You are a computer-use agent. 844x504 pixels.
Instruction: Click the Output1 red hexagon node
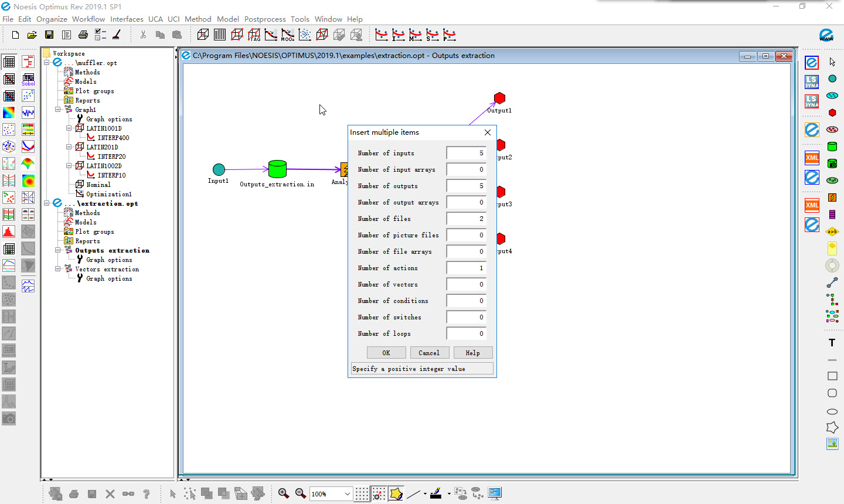[499, 98]
